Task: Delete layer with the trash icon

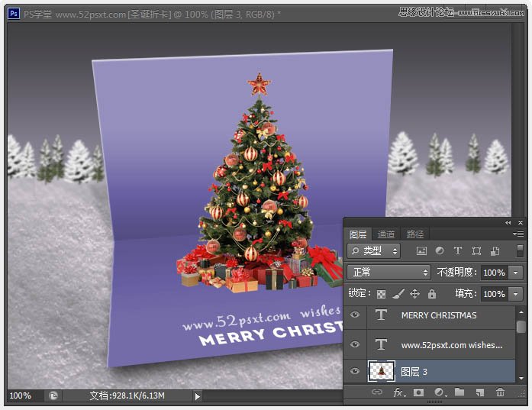Action: point(501,392)
